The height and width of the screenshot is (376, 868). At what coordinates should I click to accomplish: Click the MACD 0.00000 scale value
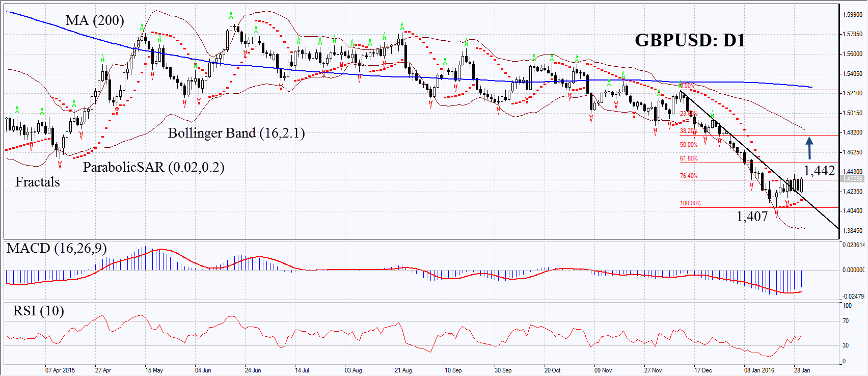pos(853,270)
